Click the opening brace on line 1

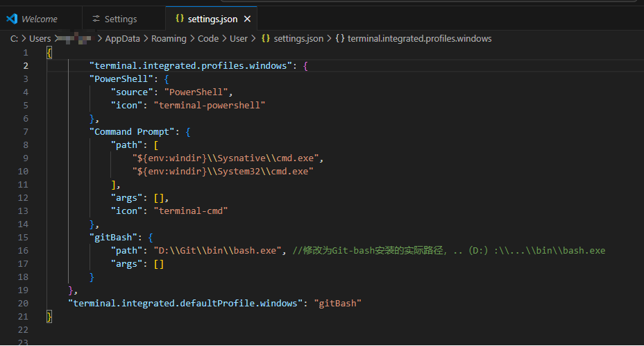49,53
